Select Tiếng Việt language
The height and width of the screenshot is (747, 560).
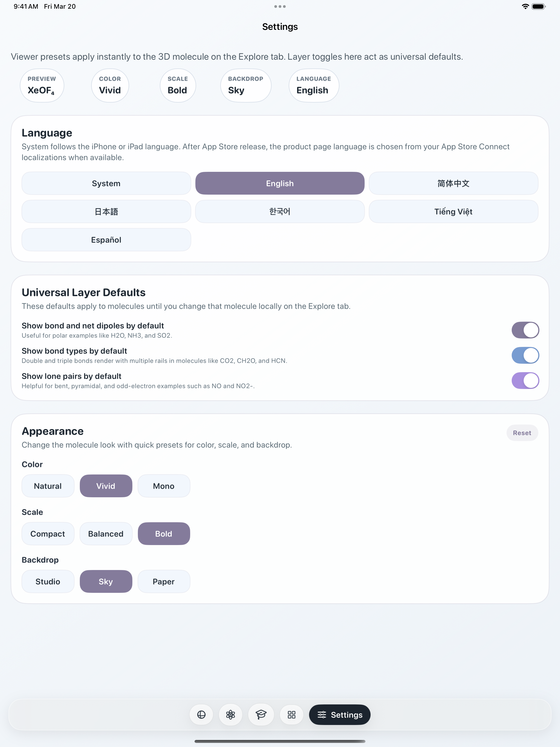[x=453, y=211]
